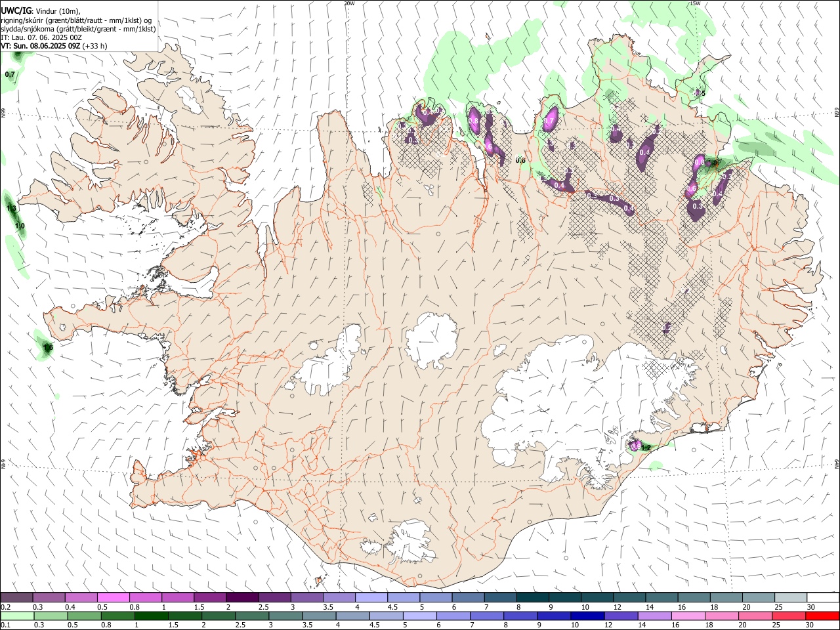Image resolution: width=840 pixels, height=630 pixels.
Task: Click the light blue swatch labeled 5 on the rain scale
Action: 419,616
